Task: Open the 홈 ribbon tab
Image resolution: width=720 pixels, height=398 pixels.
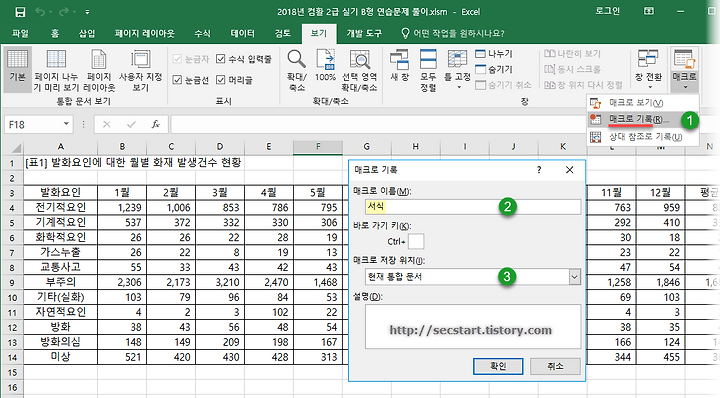Action: [55, 33]
